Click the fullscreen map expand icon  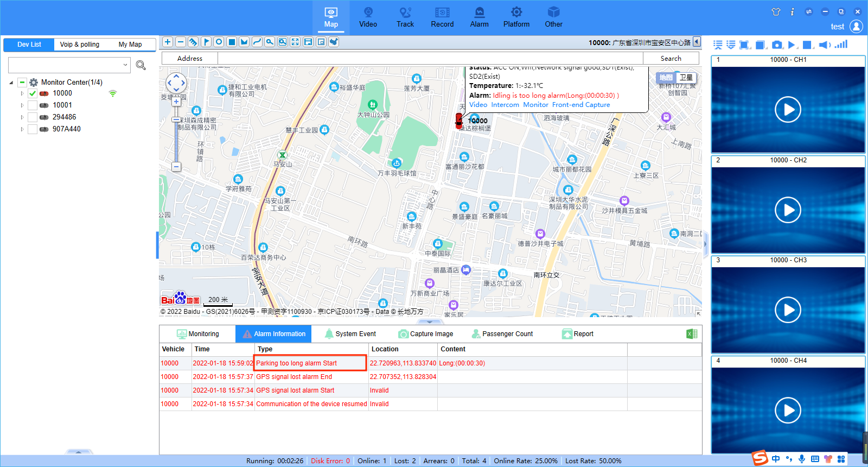click(x=295, y=42)
